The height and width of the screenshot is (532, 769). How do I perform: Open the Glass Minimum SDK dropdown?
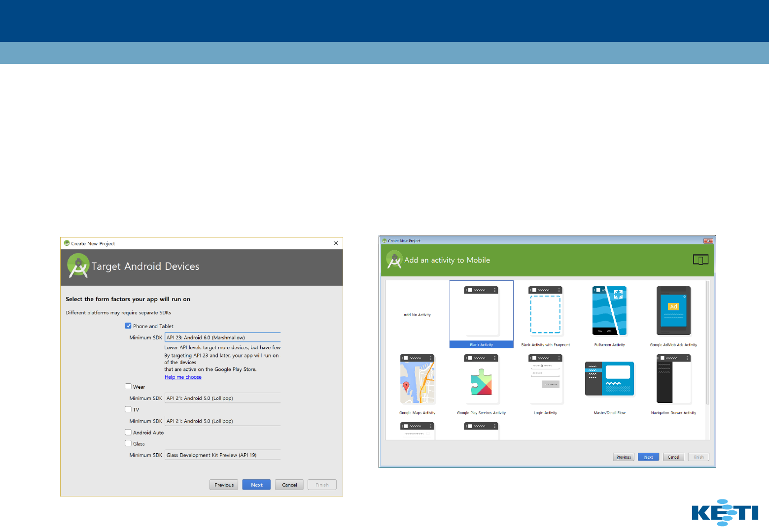point(222,455)
